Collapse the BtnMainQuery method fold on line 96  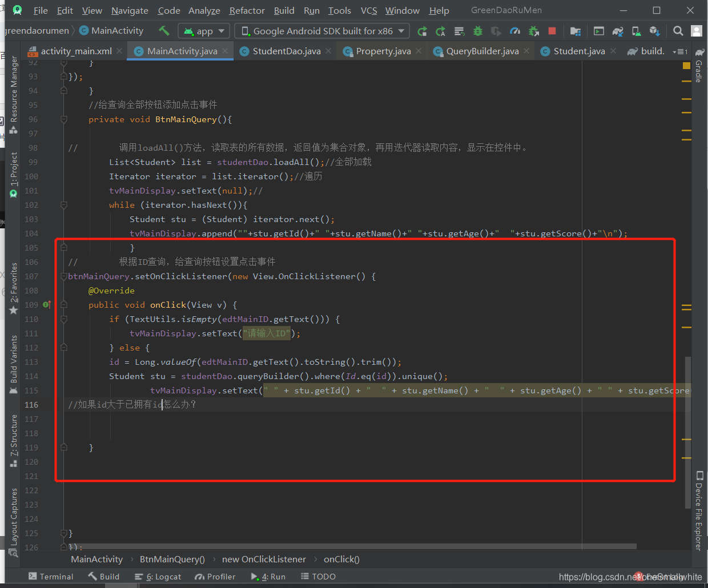(x=64, y=119)
